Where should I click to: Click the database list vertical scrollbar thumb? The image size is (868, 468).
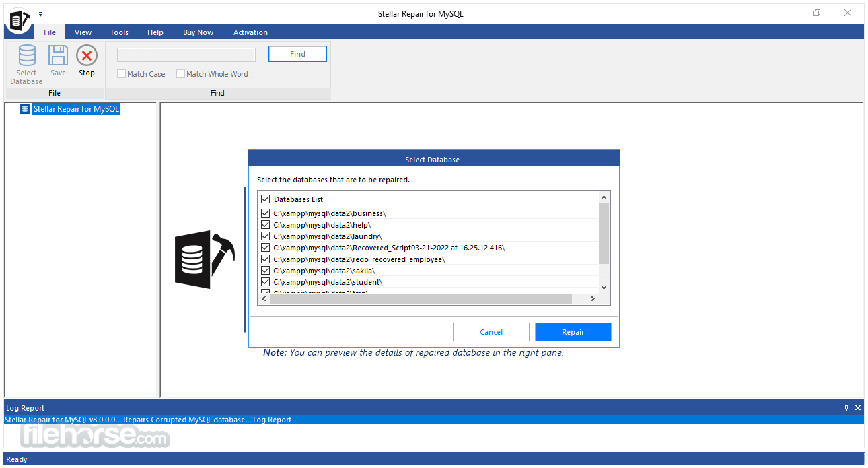[604, 233]
